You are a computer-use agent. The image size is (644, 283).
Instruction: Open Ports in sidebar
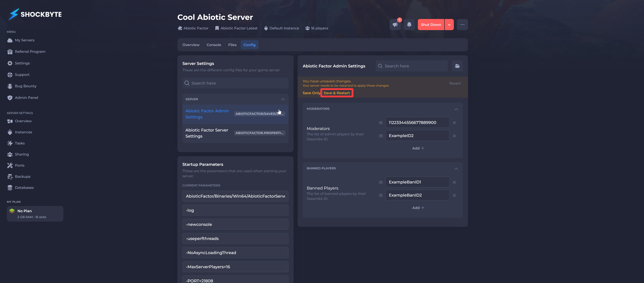pos(16,165)
